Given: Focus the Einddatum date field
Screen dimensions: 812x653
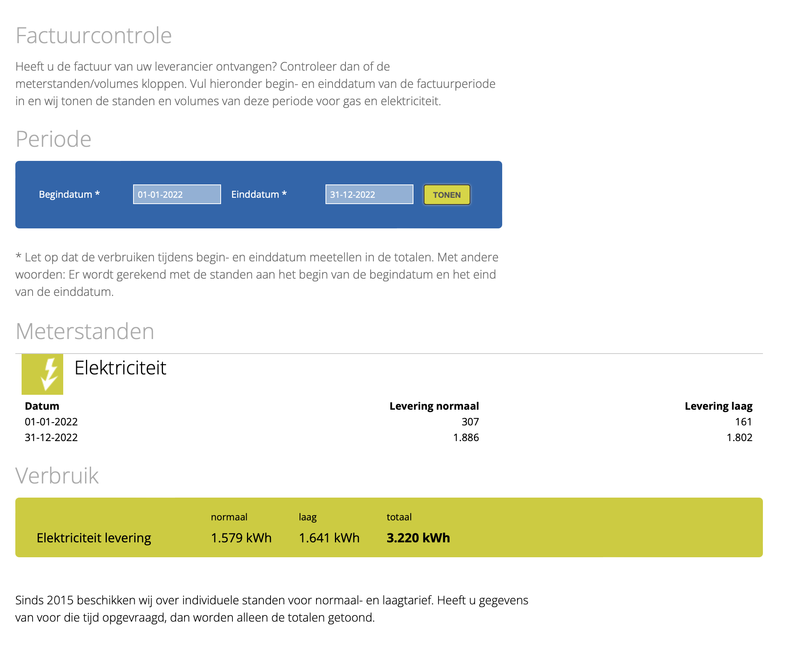Looking at the screenshot, I should 369,194.
